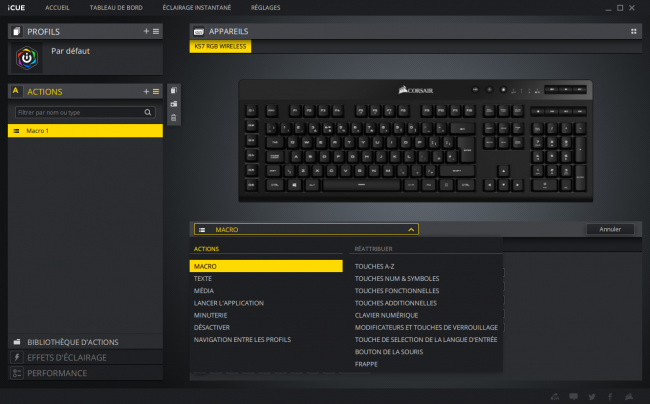This screenshot has height=404, width=650.
Task: Delete action with trash icon
Action: 174,118
